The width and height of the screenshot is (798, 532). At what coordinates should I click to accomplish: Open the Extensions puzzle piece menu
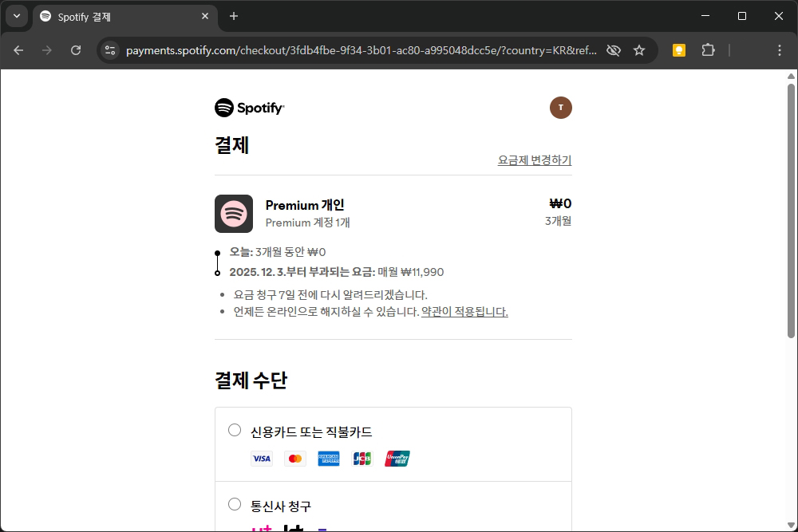tap(708, 50)
